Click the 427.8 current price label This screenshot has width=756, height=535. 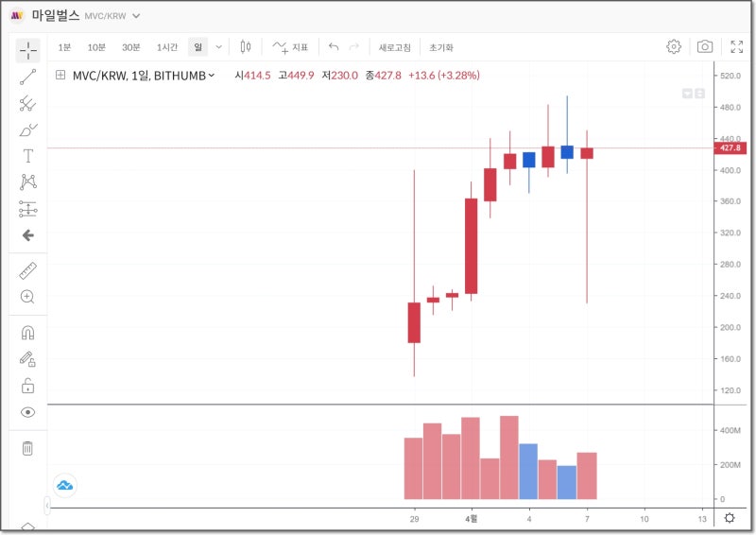pyautogui.click(x=730, y=148)
